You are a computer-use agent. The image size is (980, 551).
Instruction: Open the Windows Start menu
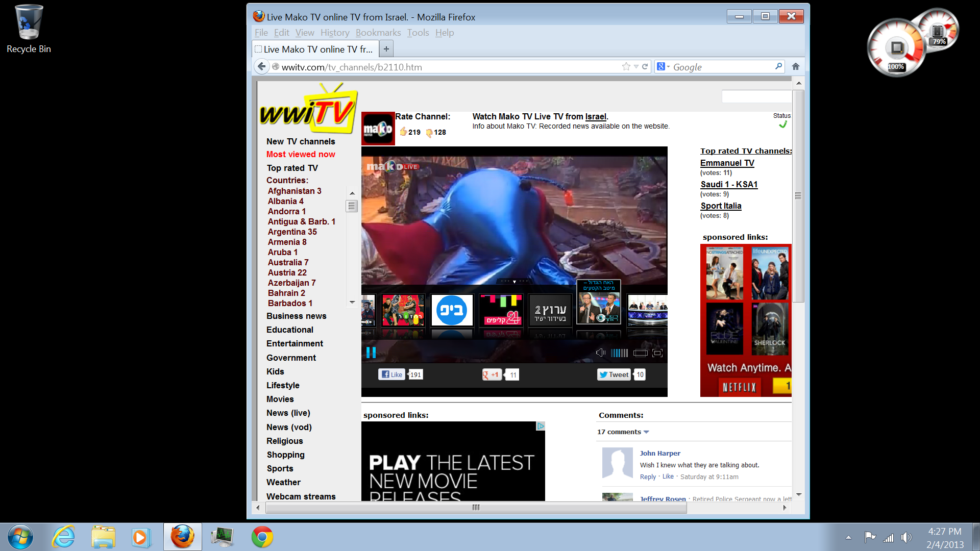[20, 537]
